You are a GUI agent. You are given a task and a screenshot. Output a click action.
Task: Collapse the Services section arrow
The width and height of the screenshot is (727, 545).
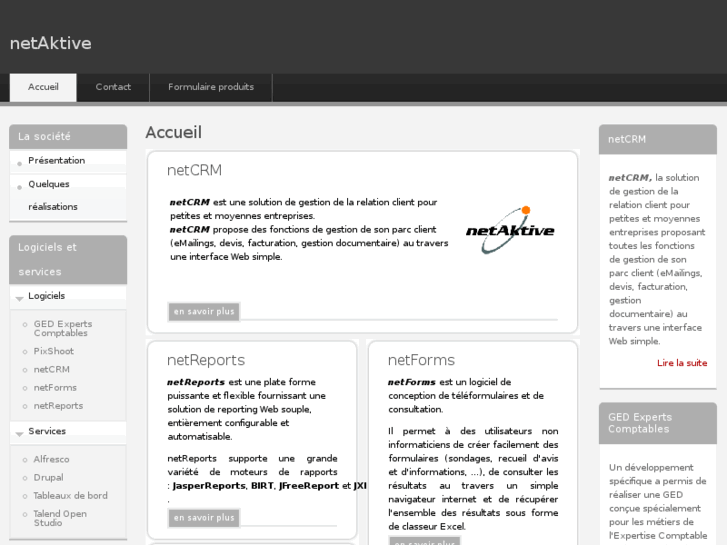(x=19, y=434)
